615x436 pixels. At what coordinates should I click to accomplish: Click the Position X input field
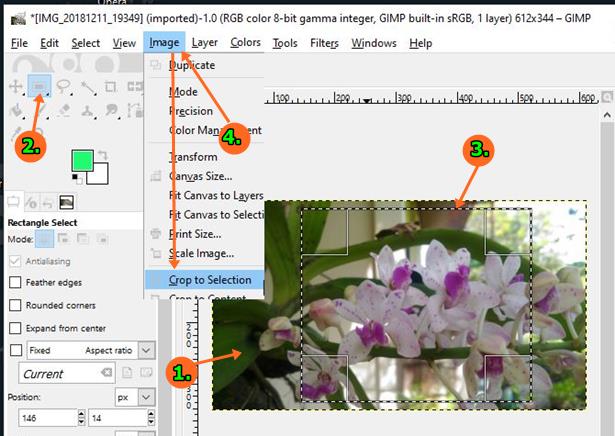(48, 418)
